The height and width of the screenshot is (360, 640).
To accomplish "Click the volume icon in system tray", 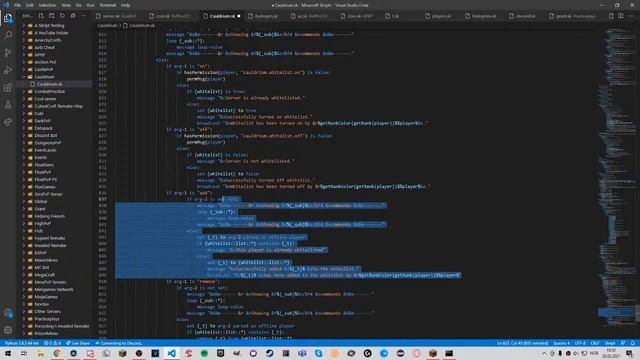I will click(x=576, y=353).
